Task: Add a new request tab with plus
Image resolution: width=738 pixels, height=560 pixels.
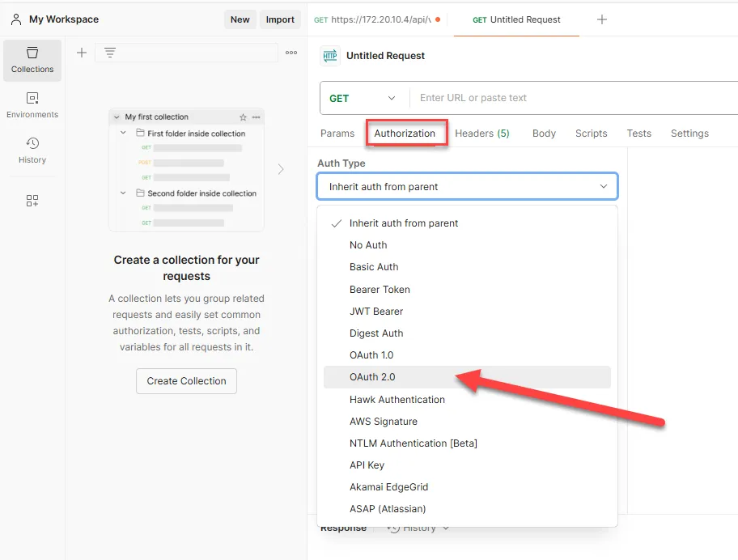Action: (x=601, y=19)
